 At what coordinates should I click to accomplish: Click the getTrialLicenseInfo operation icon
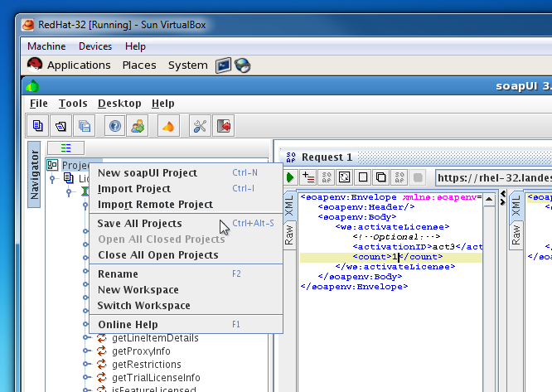click(102, 377)
